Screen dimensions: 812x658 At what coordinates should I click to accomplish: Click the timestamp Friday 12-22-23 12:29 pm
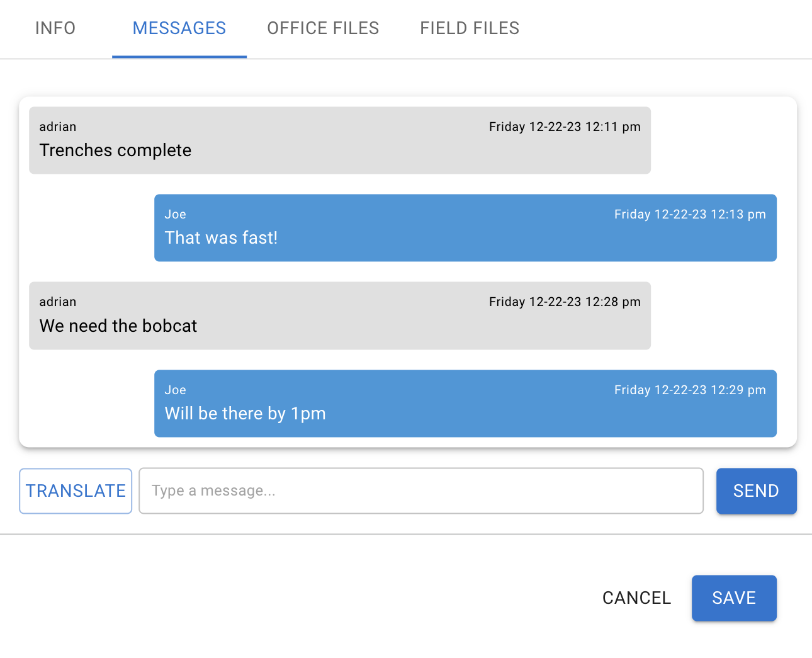tap(690, 390)
